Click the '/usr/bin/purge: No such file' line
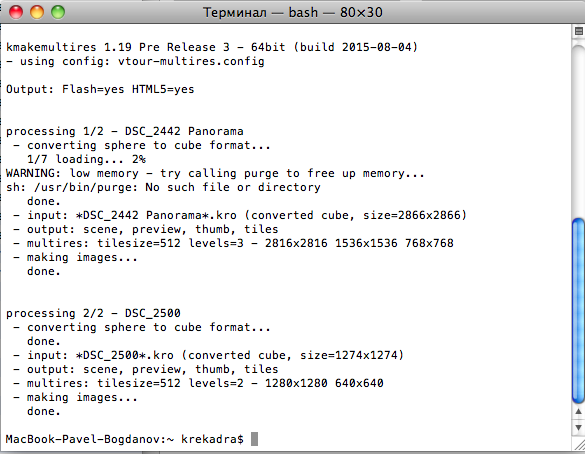The height and width of the screenshot is (454, 585). [163, 187]
